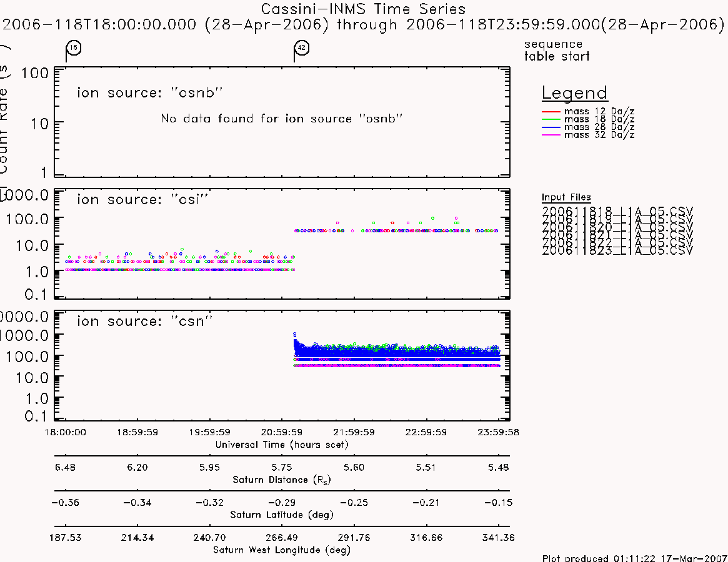Click the Universal Time axis title
728x562 pixels.
(x=282, y=445)
